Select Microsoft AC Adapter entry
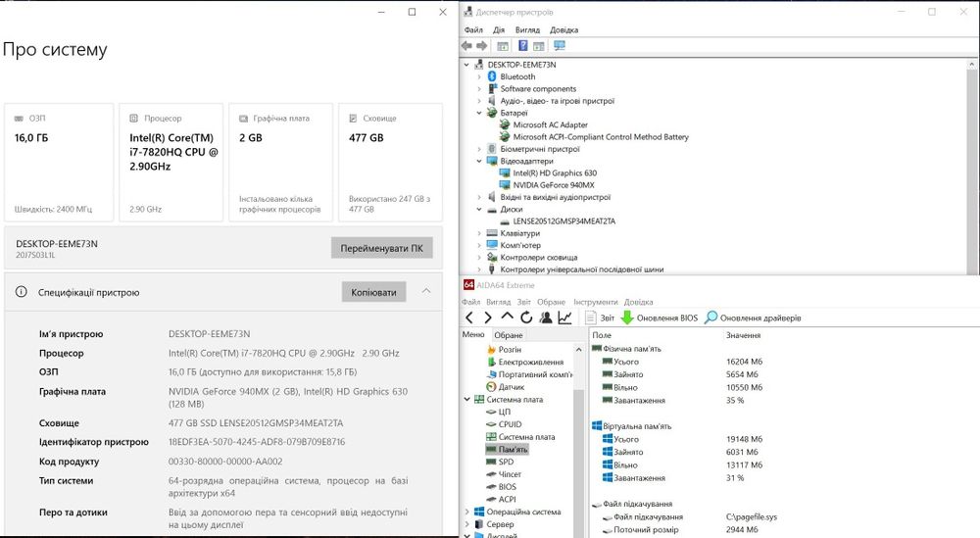Screen dimensions: 980x538 coord(550,125)
